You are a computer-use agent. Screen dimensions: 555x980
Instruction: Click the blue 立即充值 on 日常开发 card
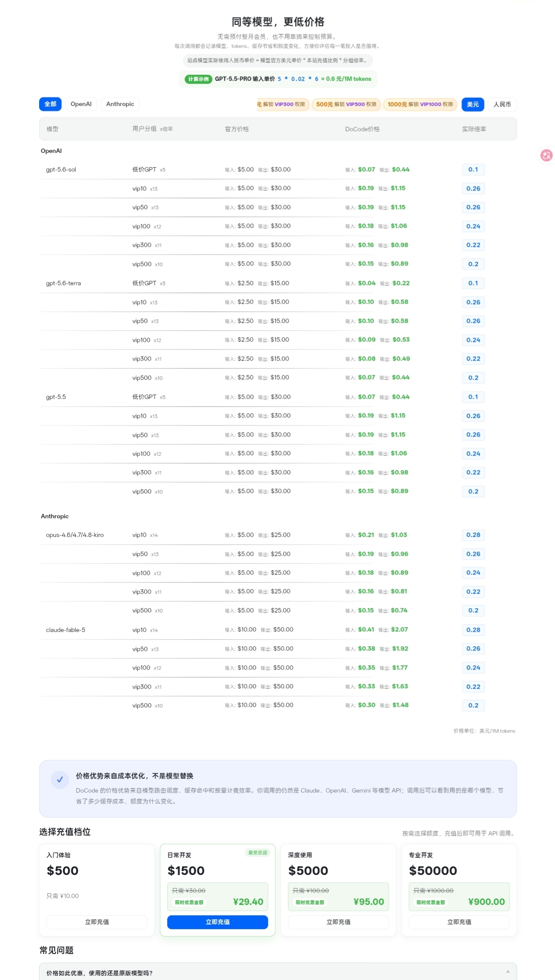coord(218,922)
